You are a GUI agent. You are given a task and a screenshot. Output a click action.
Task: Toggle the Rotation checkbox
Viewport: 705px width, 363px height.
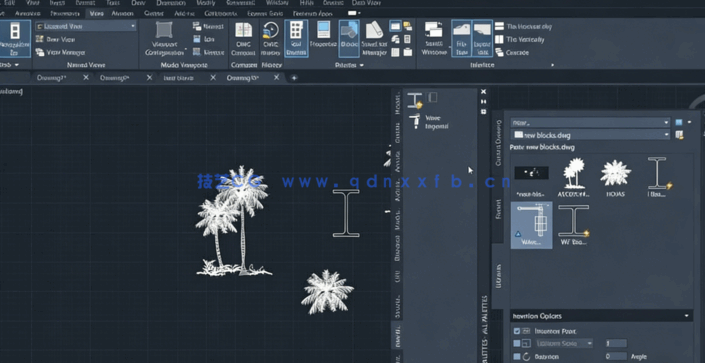(517, 356)
